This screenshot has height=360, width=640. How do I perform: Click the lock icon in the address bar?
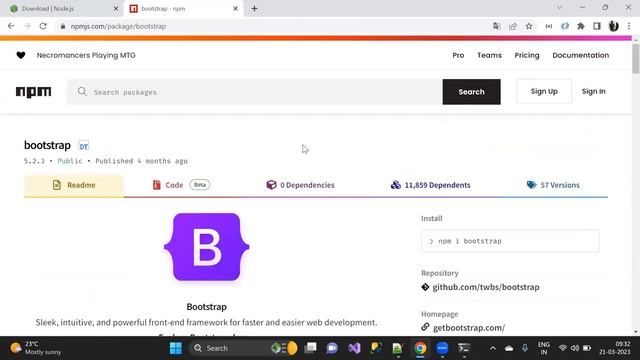click(62, 26)
